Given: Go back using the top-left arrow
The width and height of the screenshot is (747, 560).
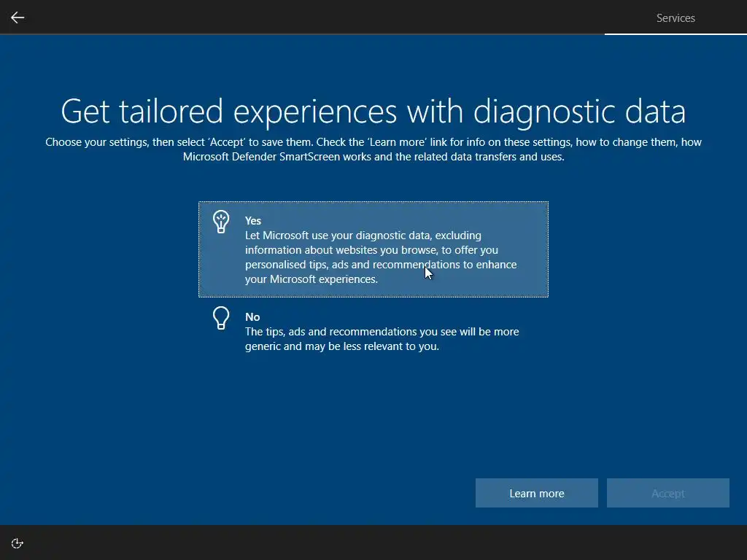Looking at the screenshot, I should click(18, 17).
